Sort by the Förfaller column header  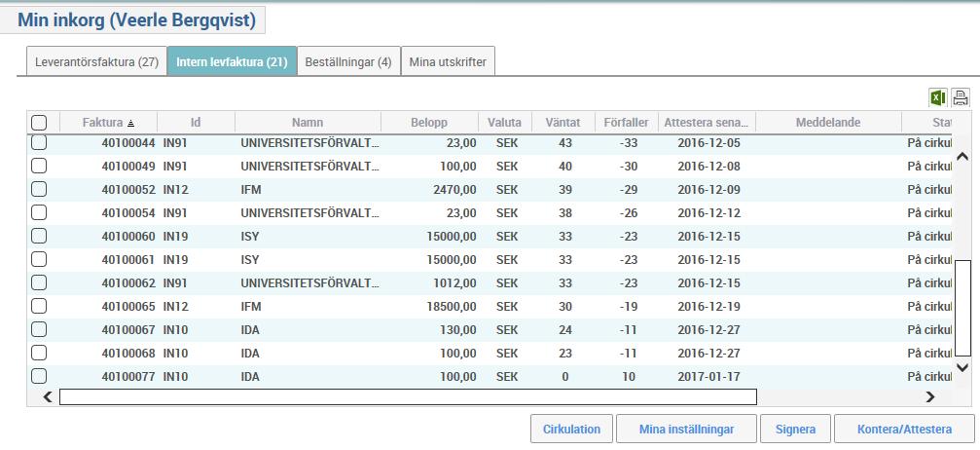coord(627,122)
